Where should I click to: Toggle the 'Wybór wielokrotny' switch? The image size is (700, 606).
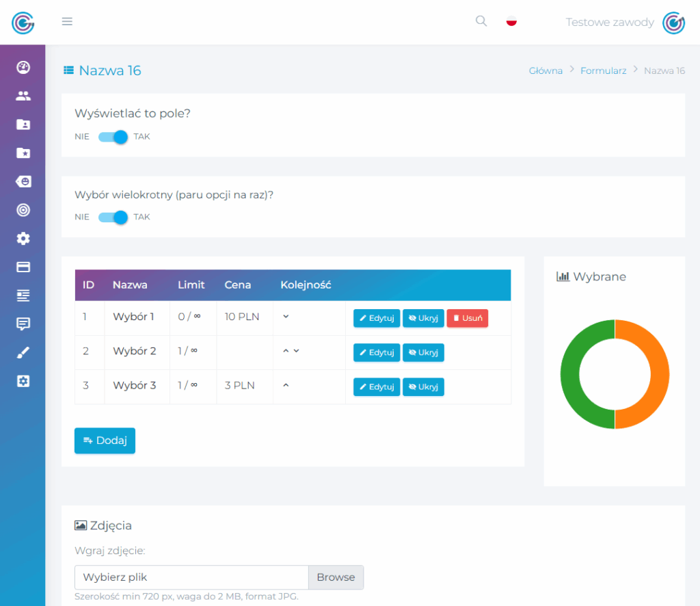click(113, 217)
